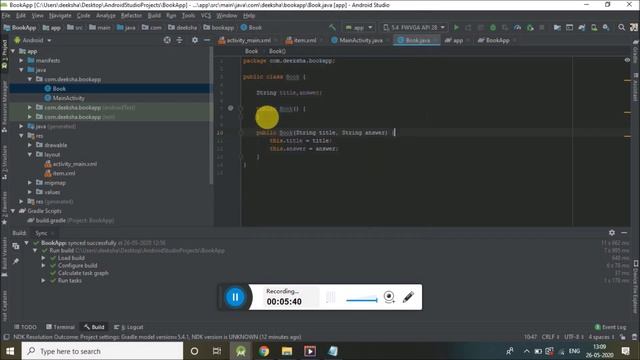Click the Cortana circle icon
Viewport: 640px width, 360px height.
(x=194, y=351)
